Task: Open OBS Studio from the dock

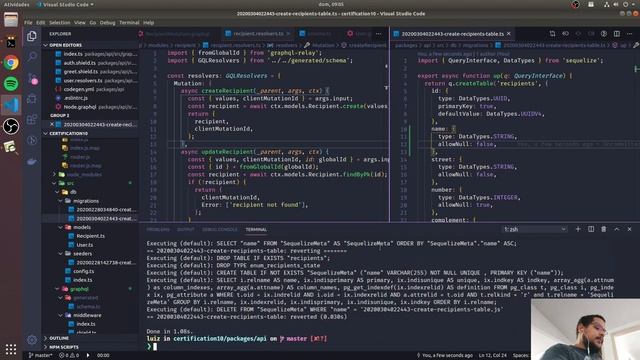Action: pyautogui.click(x=11, y=126)
